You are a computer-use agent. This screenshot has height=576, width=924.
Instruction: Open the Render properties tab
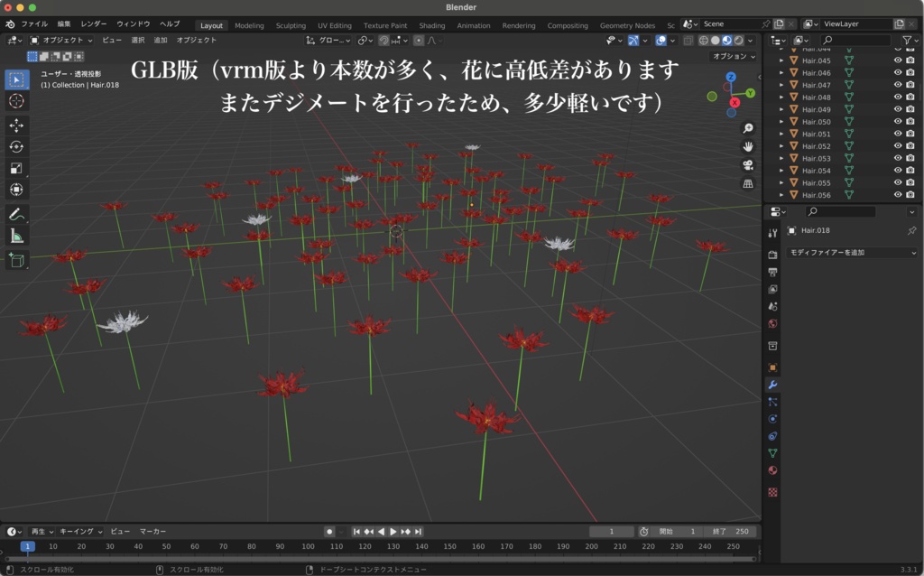click(x=772, y=255)
